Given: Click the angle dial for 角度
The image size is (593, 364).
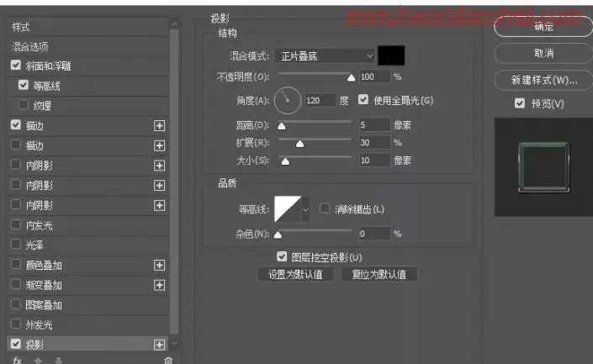Looking at the screenshot, I should pos(288,100).
